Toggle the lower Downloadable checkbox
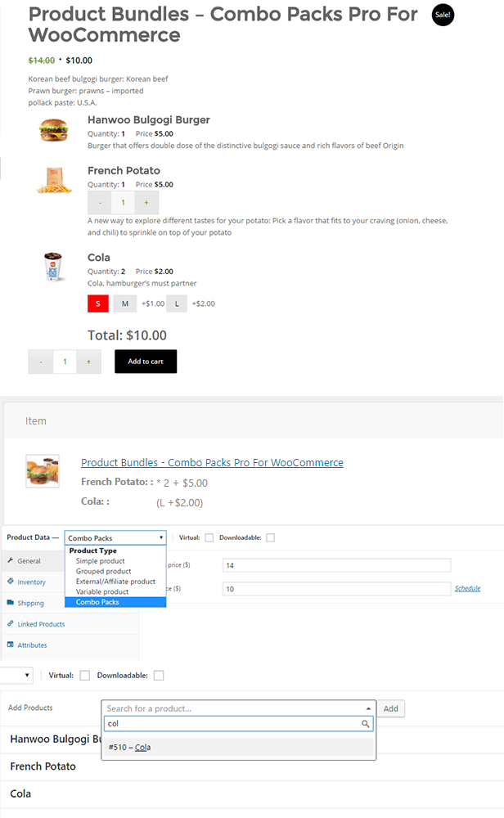The height and width of the screenshot is (818, 504). (159, 676)
